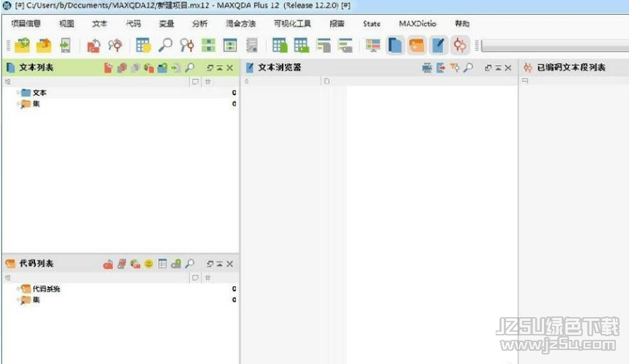Click orange-green documents icon in 文本列表 header
Image resolution: width=629 pixels, height=364 pixels.
click(x=149, y=68)
